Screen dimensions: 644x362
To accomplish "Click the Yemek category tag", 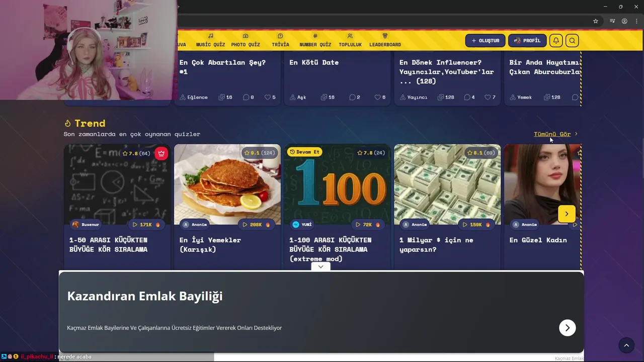I will click(x=521, y=97).
